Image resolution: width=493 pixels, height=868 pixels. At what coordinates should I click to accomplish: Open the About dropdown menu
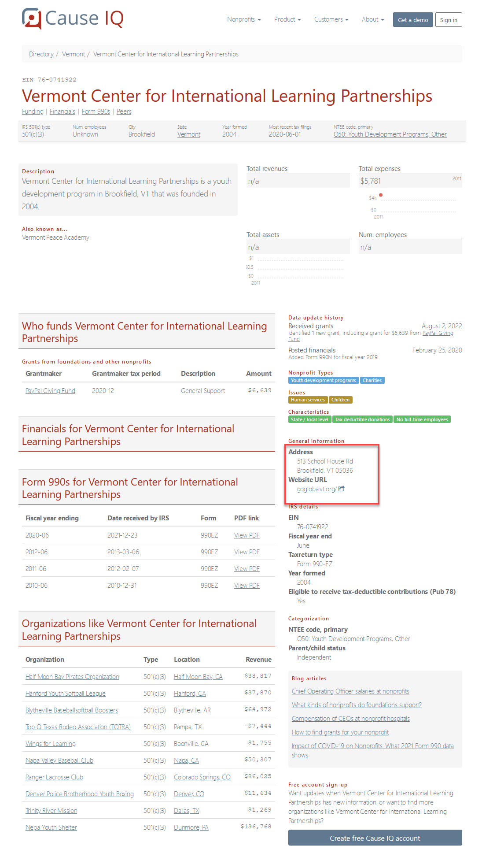(x=373, y=19)
